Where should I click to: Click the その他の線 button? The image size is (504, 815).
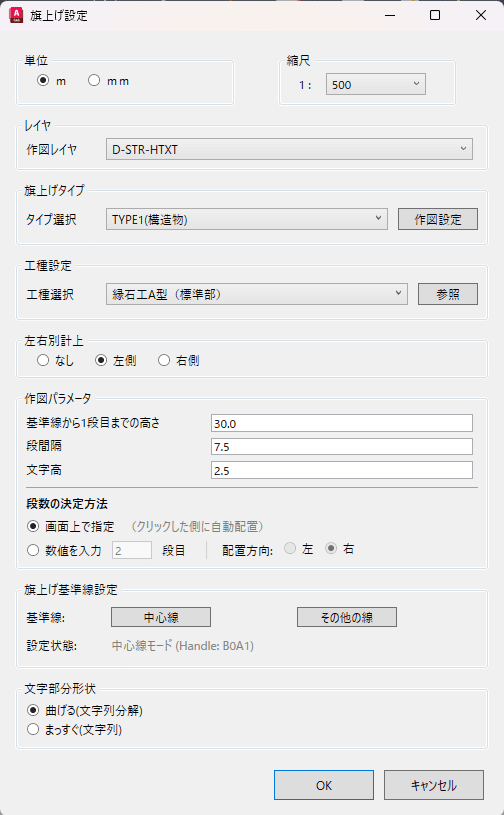click(x=347, y=617)
